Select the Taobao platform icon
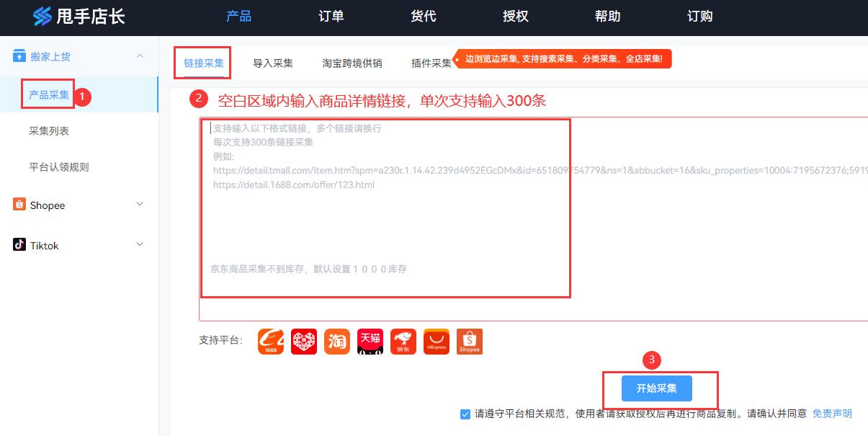This screenshot has height=436, width=868. [336, 341]
